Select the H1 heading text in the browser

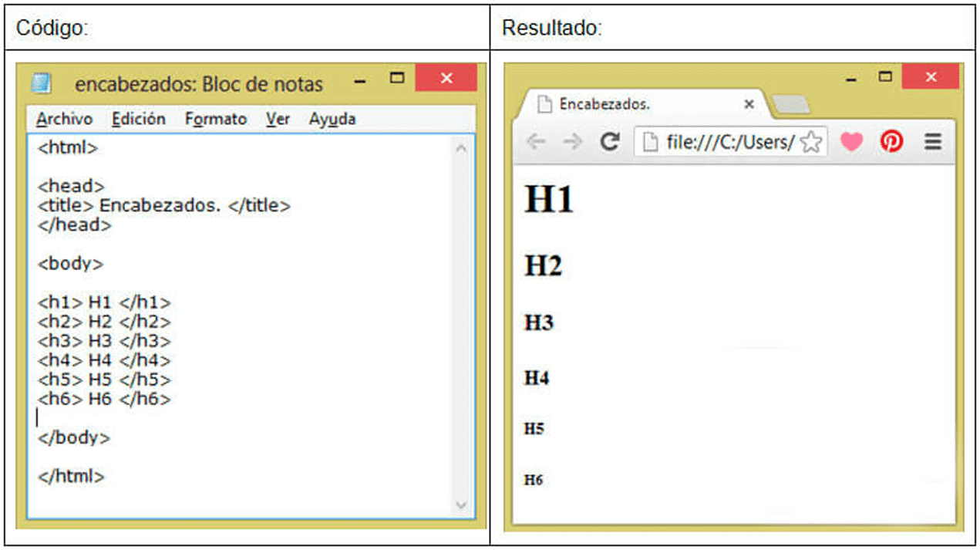tap(549, 199)
